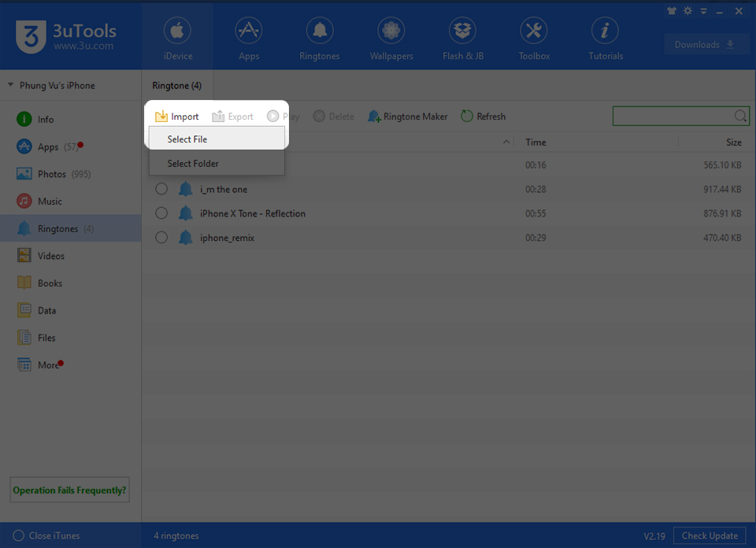Select the 'iphone_remix' ringtone radio button

click(x=161, y=238)
